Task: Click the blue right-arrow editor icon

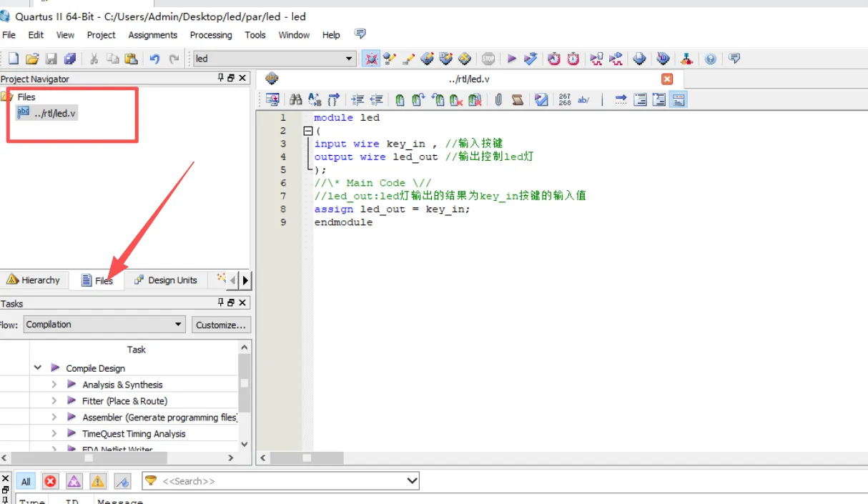Action: tap(621, 100)
